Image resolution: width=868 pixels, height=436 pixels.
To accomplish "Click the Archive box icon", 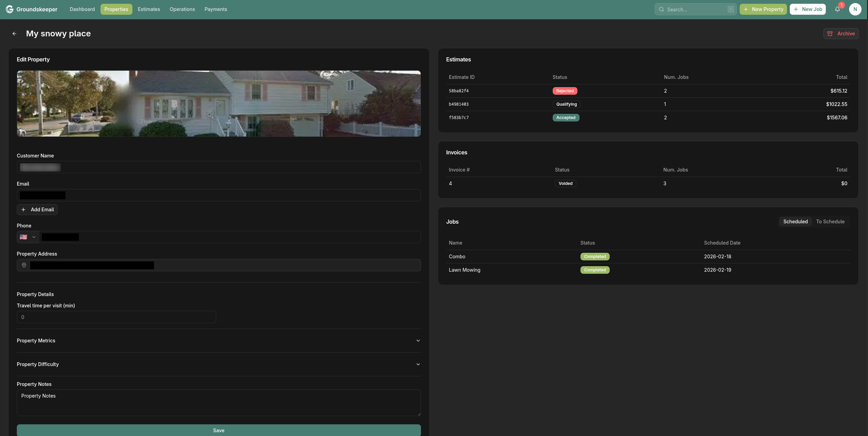I will point(830,34).
